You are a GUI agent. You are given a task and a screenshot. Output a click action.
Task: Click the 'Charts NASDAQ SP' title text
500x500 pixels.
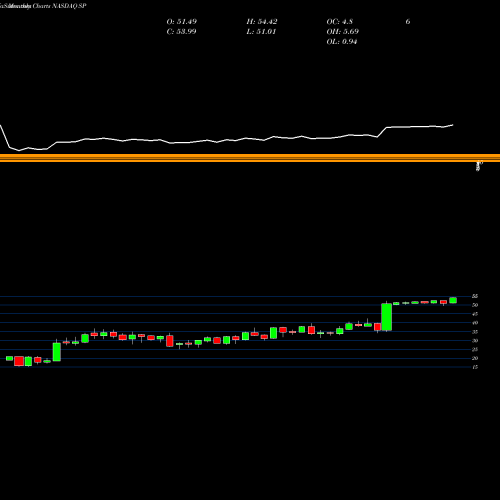[60, 6]
